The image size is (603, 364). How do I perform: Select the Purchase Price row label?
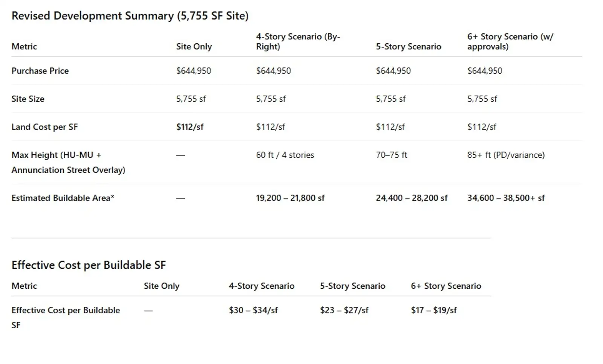pyautogui.click(x=40, y=71)
